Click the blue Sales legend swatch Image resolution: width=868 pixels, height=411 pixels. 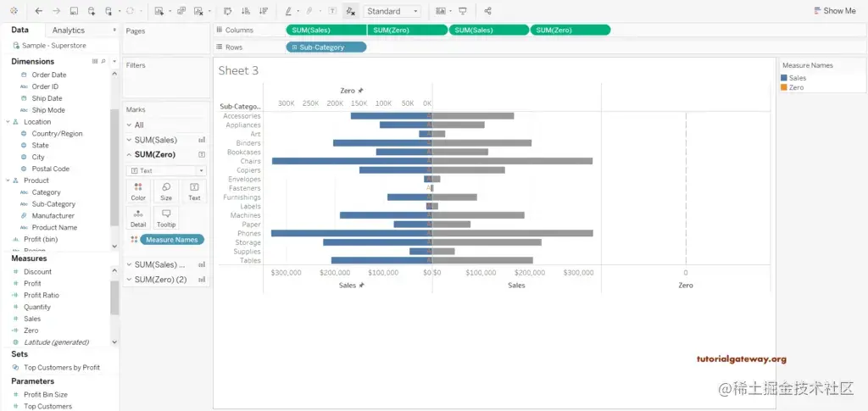784,78
